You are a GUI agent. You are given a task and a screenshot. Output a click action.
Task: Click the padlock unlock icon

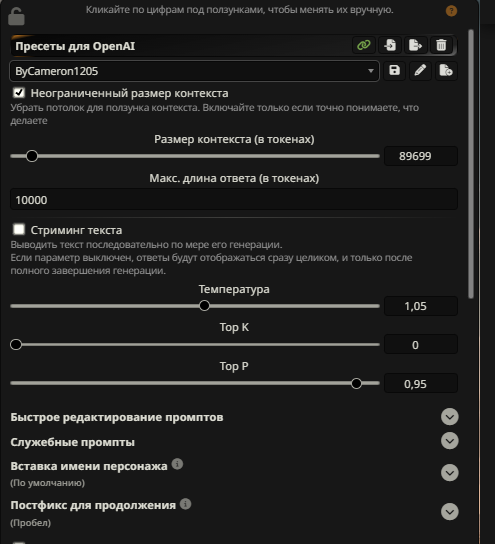16,16
